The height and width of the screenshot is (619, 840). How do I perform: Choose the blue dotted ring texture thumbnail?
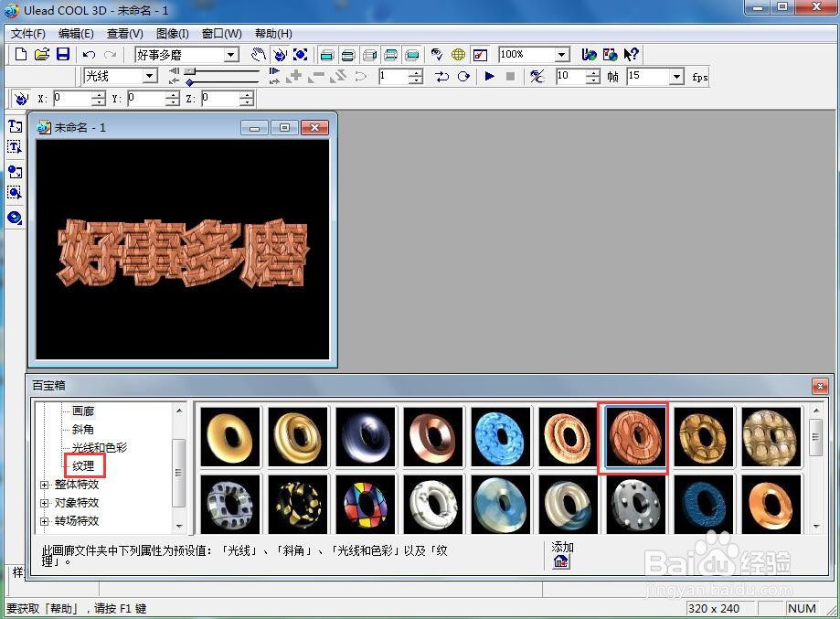(x=500, y=436)
